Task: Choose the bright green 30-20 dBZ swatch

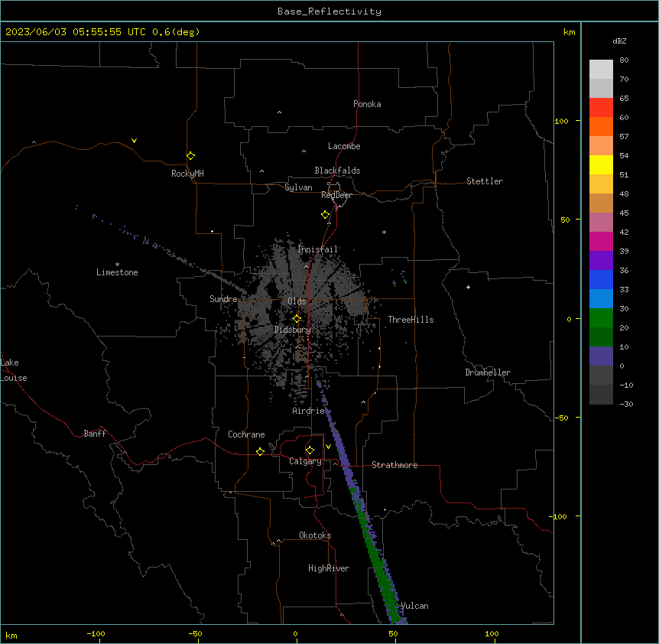Action: 601,318
